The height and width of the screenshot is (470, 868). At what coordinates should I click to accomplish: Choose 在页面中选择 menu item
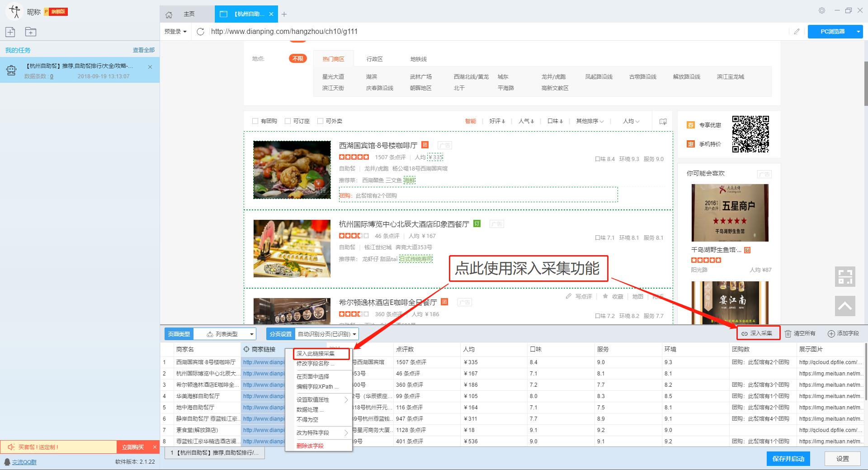tap(318, 376)
